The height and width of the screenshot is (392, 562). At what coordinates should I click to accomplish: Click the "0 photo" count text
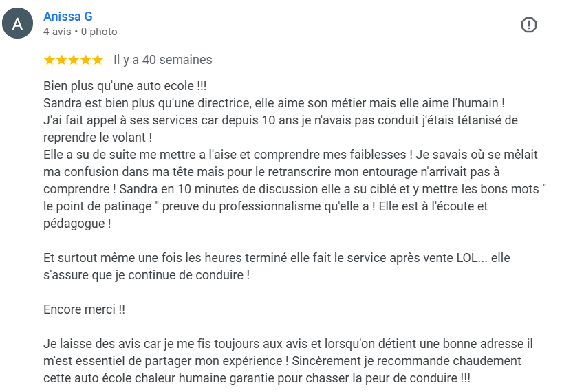click(x=99, y=32)
